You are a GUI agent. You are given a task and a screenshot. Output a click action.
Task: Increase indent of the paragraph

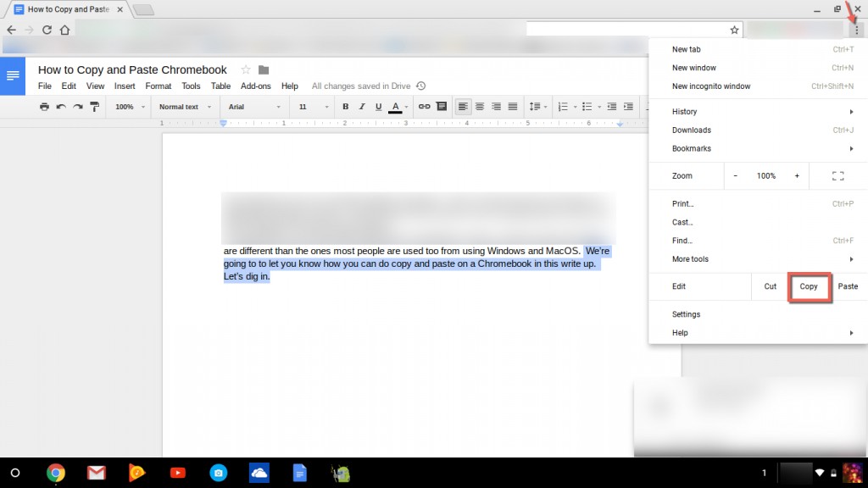[628, 106]
